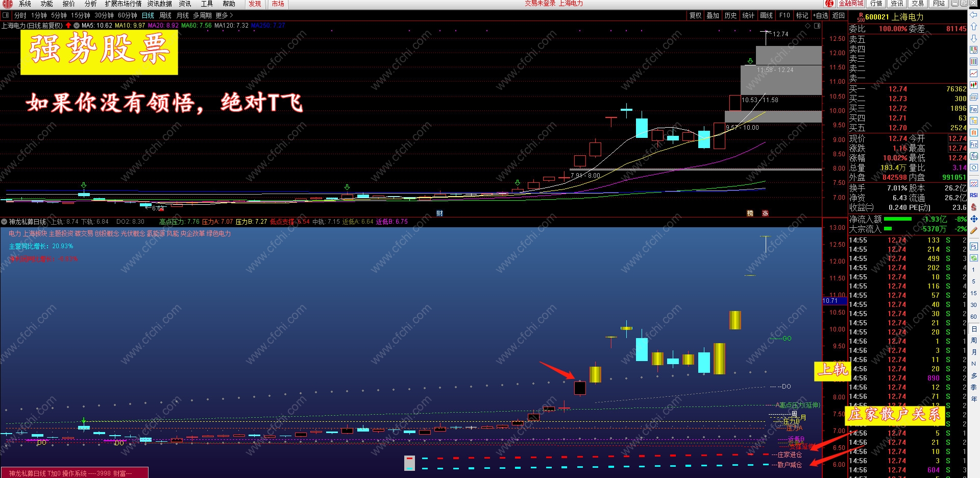980x478 pixels.
Task: Switch period to 30 minute in sidebar
Action: 974,305
